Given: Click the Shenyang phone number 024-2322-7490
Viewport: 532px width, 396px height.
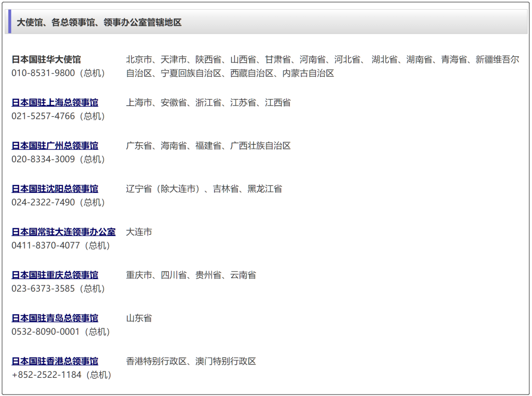Looking at the screenshot, I should [x=43, y=203].
